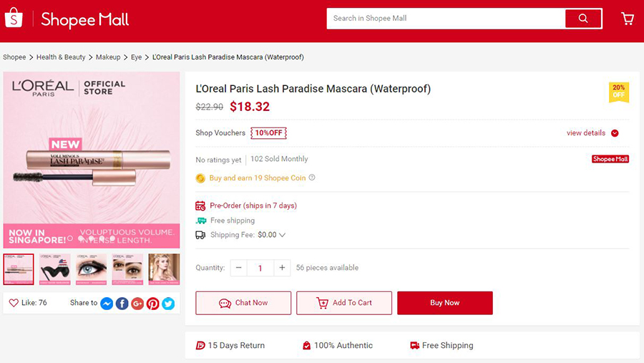Image resolution: width=644 pixels, height=363 pixels.
Task: Share product to Twitter
Action: 168,304
